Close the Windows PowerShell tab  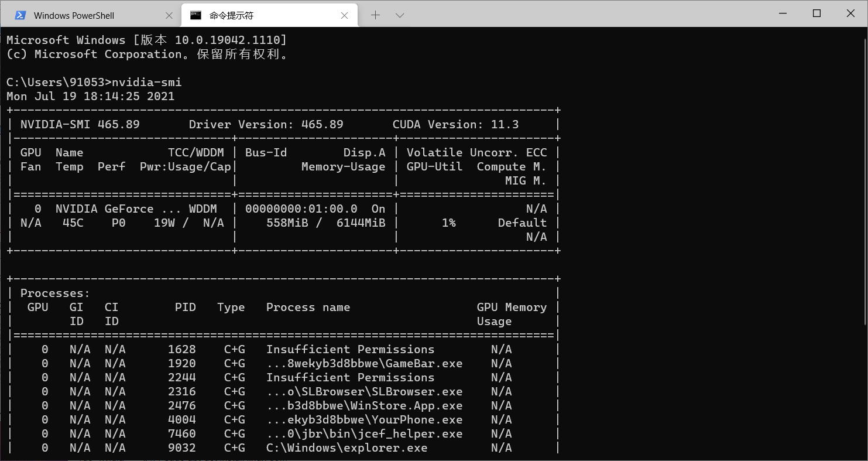pos(169,15)
